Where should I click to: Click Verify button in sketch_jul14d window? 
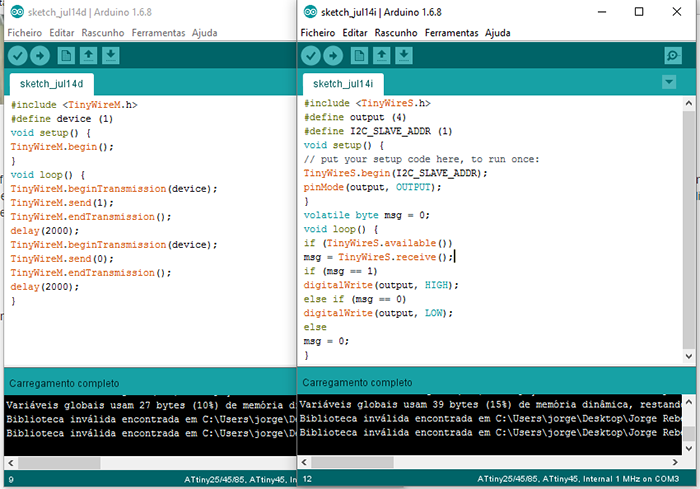click(17, 56)
